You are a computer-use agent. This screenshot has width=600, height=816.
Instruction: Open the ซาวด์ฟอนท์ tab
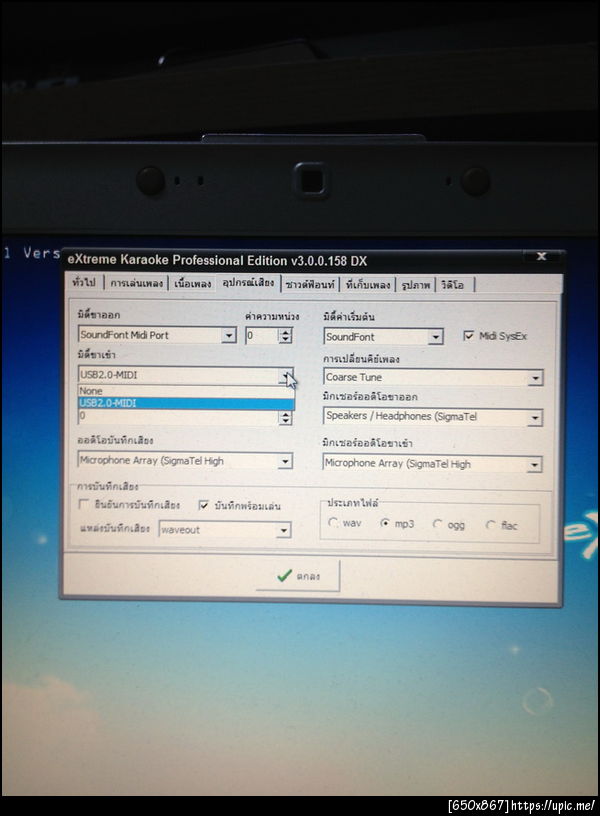tap(310, 285)
